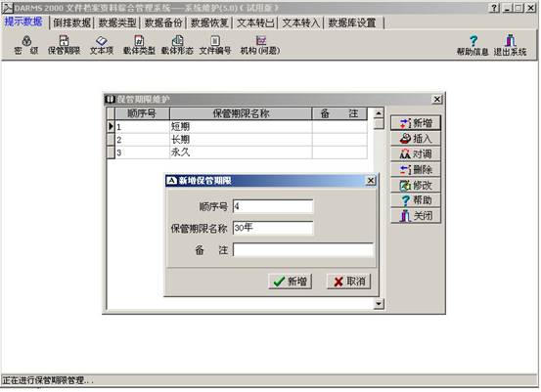Click the table scrollbar down arrow

coord(379,303)
